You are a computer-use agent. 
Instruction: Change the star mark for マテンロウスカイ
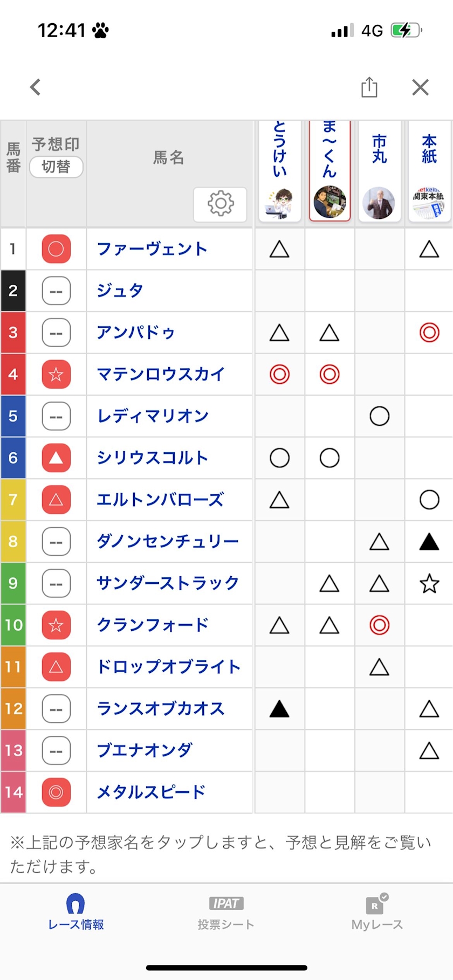pos(56,375)
